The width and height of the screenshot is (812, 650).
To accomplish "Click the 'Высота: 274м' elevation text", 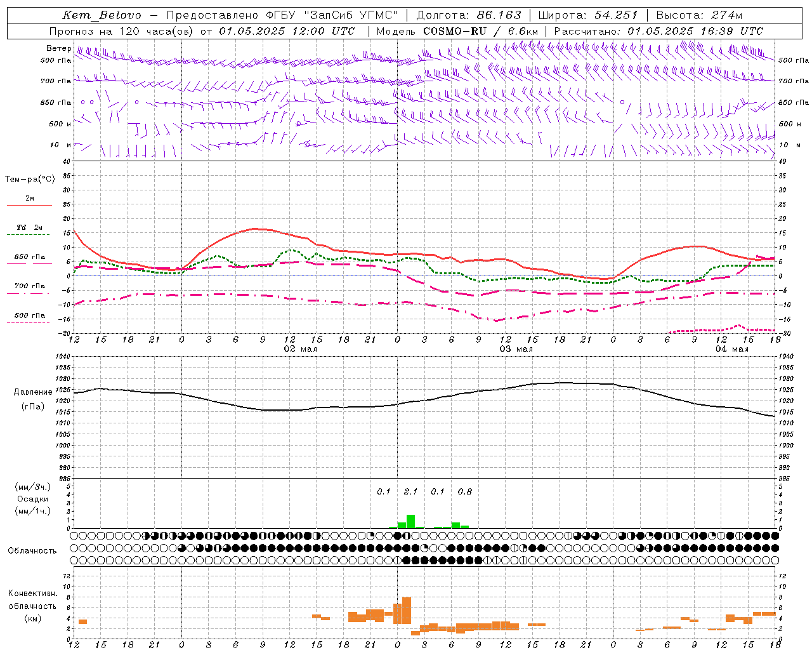I will coord(699,15).
